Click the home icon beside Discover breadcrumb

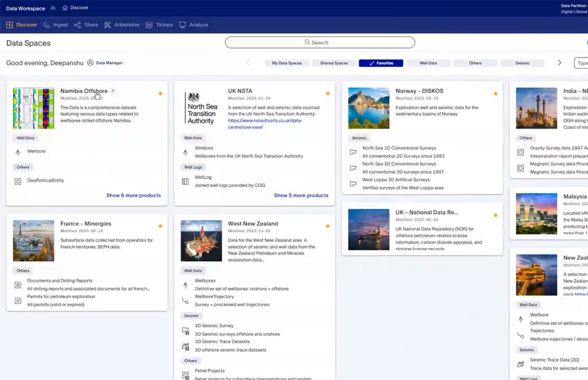pos(65,7)
